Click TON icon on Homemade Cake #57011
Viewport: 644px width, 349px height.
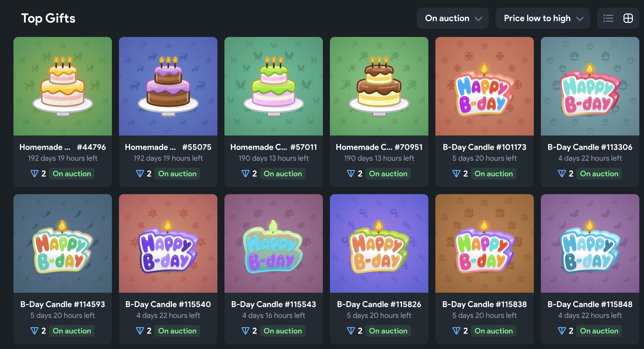(245, 174)
